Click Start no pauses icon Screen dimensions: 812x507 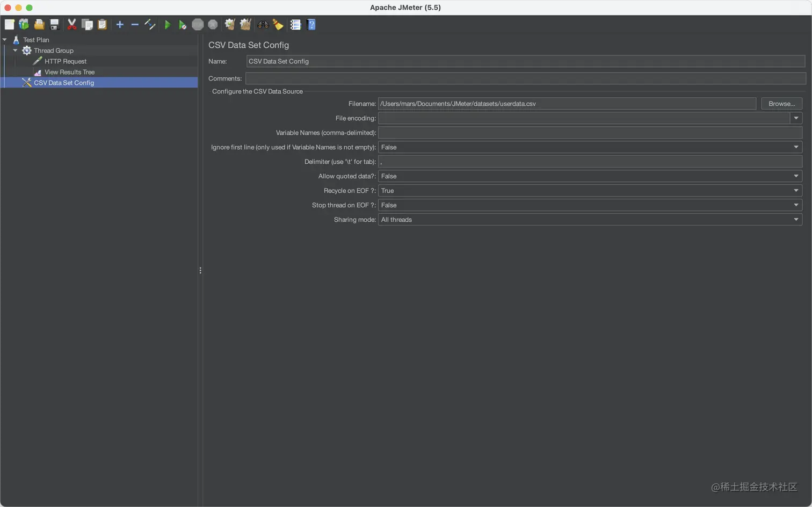(x=183, y=24)
